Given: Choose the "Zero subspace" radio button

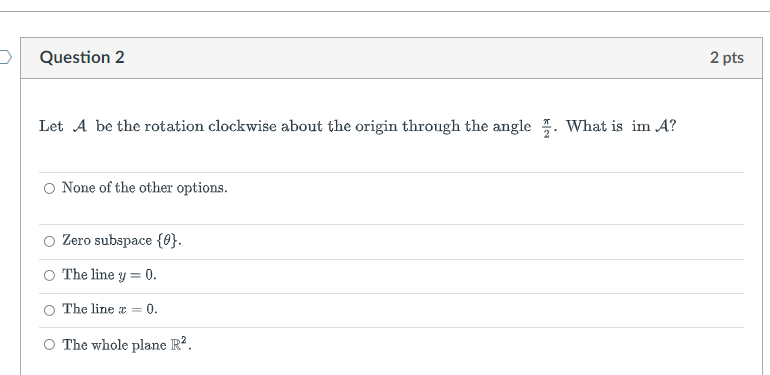Looking at the screenshot, I should tap(50, 241).
